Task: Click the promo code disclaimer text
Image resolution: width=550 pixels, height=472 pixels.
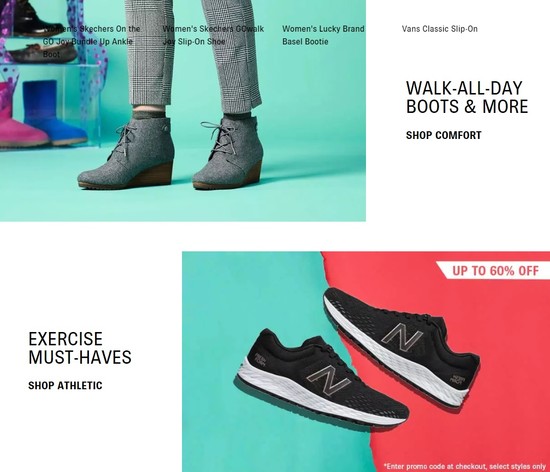Action: point(465,466)
